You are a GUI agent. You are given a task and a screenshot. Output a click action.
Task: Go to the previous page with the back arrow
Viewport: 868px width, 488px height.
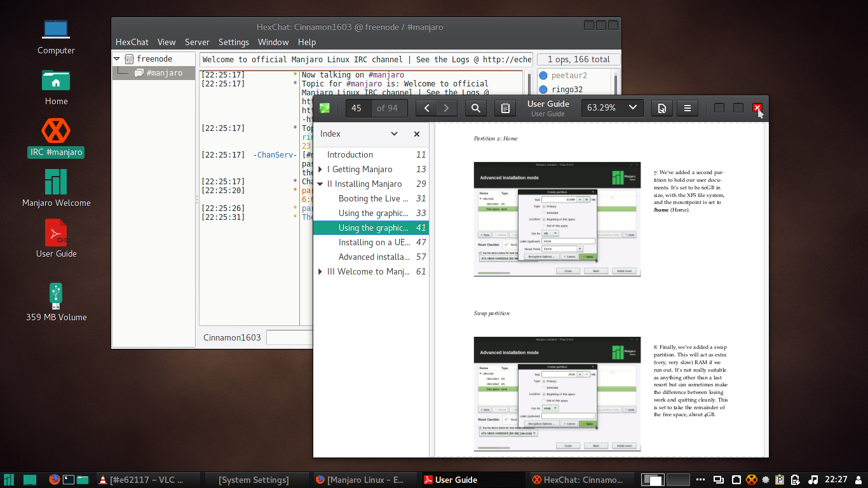(426, 107)
